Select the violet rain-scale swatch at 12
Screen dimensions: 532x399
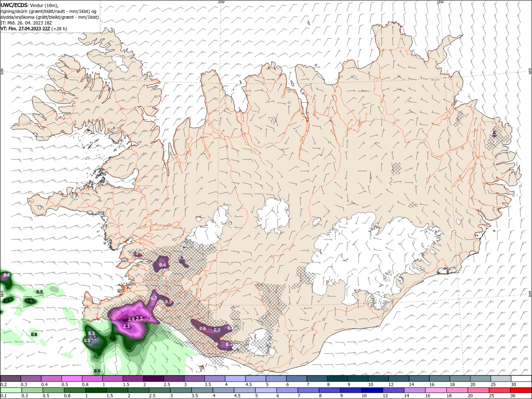coord(393,390)
